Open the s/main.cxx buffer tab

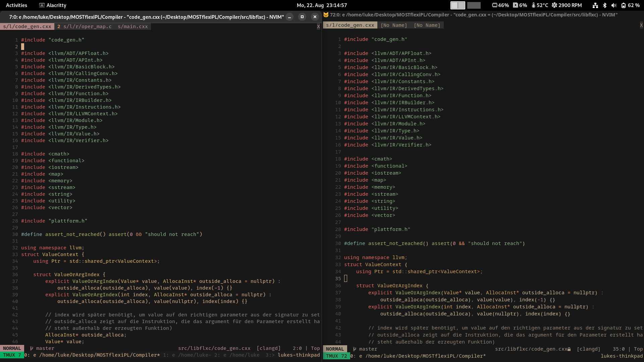133,26
